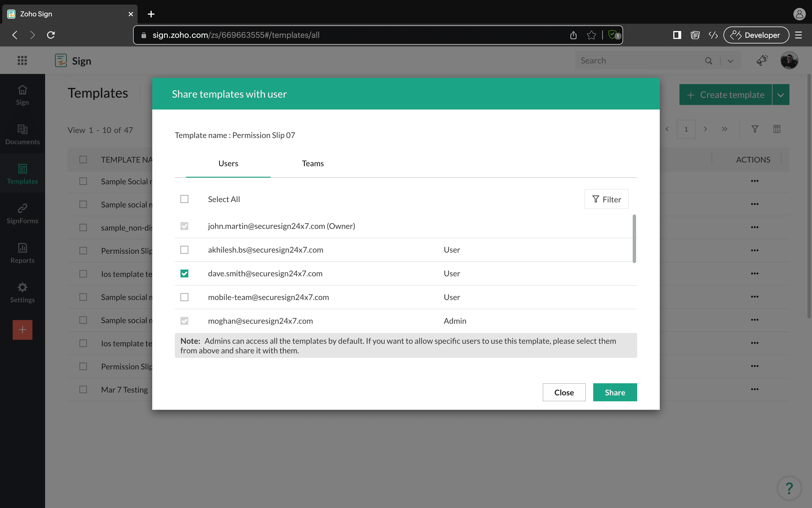Click the page number input box
Viewport: 812px width, 508px height.
(x=686, y=129)
